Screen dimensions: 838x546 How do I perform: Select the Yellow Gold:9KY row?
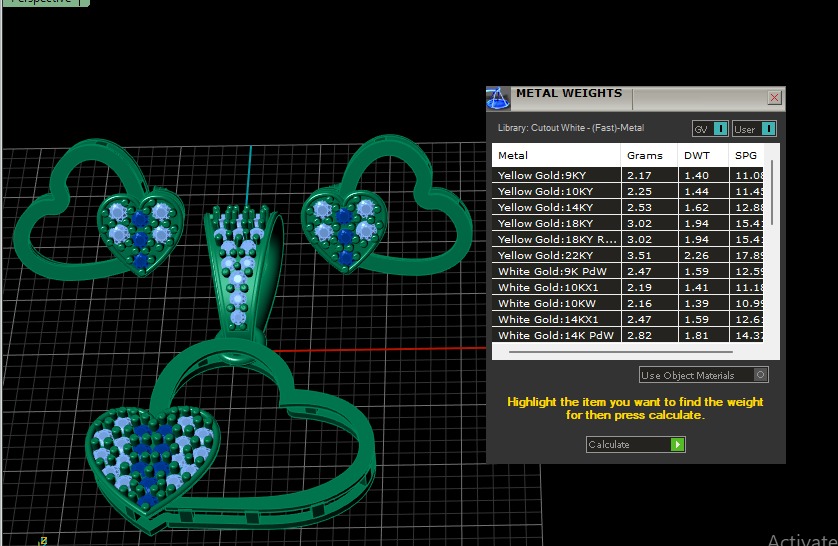coord(627,175)
